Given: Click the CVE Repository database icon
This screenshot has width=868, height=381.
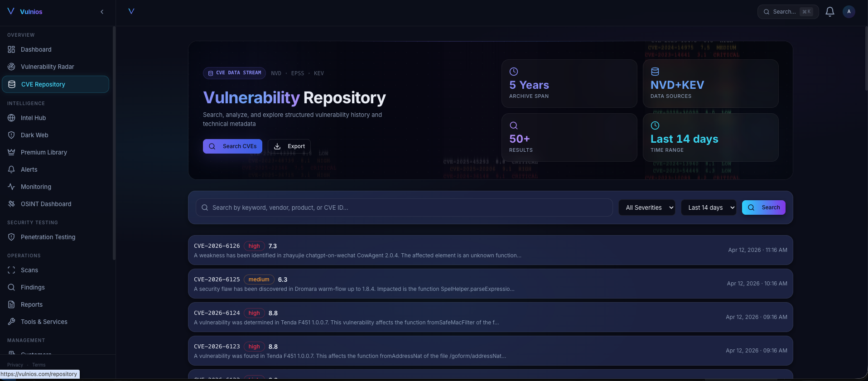Looking at the screenshot, I should [12, 84].
